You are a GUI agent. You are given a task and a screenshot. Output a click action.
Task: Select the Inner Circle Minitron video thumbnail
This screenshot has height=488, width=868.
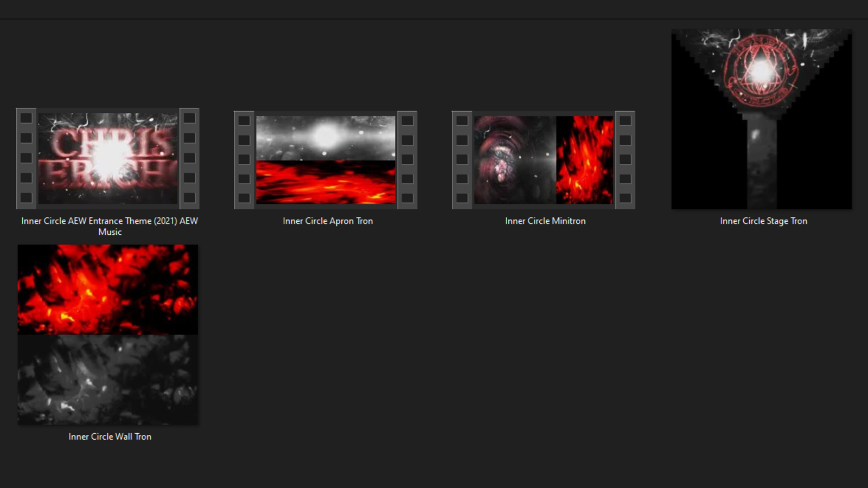(x=544, y=160)
